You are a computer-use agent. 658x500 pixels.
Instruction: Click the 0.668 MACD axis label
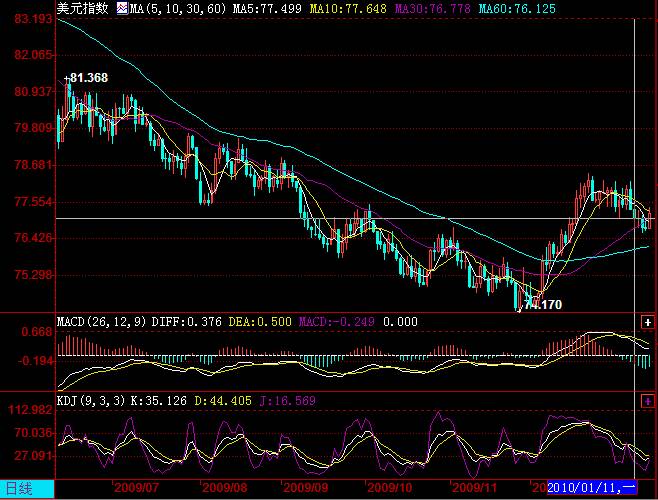click(37, 332)
